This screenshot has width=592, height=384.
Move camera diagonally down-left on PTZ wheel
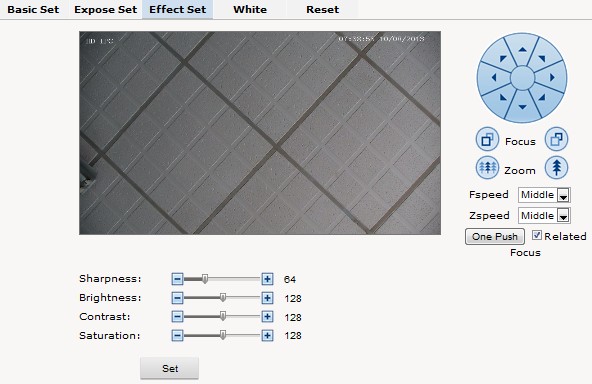coord(503,97)
